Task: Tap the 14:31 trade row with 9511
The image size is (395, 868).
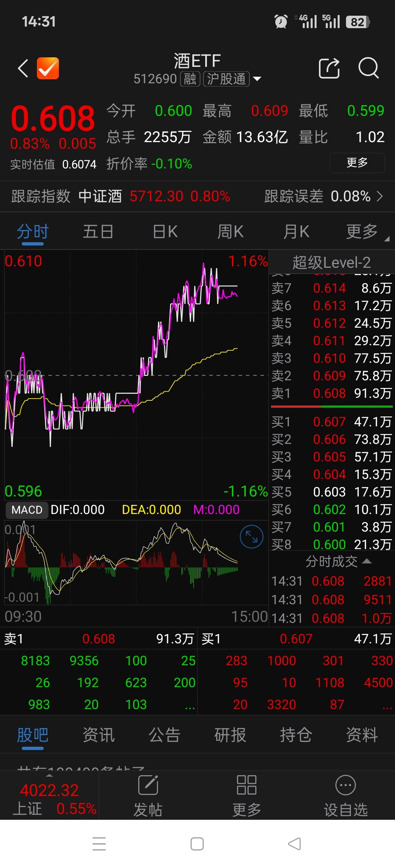Action: click(x=332, y=599)
